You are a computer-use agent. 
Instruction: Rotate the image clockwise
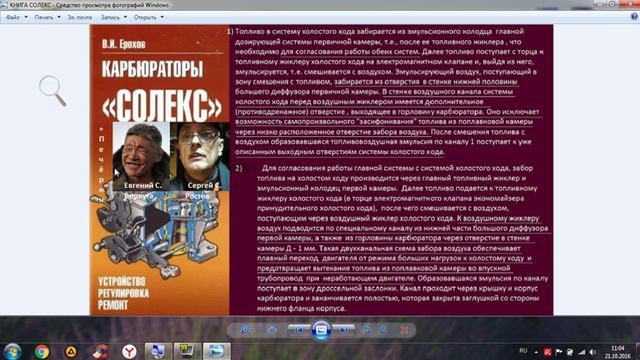(x=383, y=330)
